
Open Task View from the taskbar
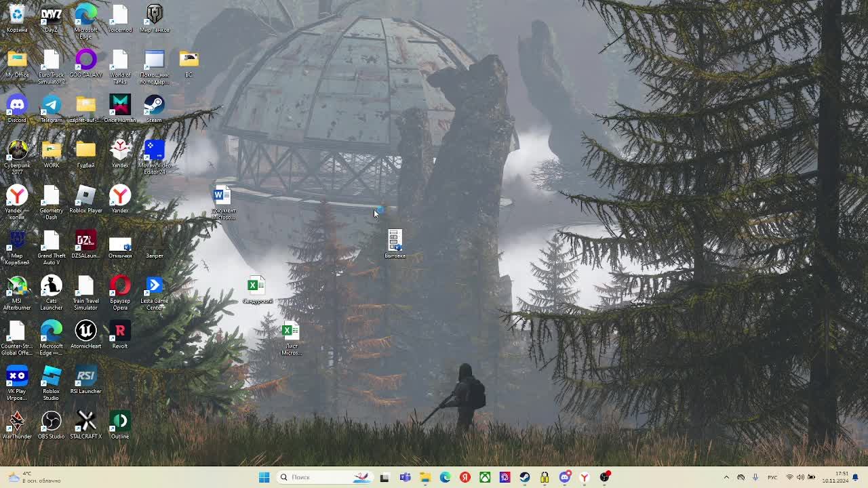pos(384,477)
